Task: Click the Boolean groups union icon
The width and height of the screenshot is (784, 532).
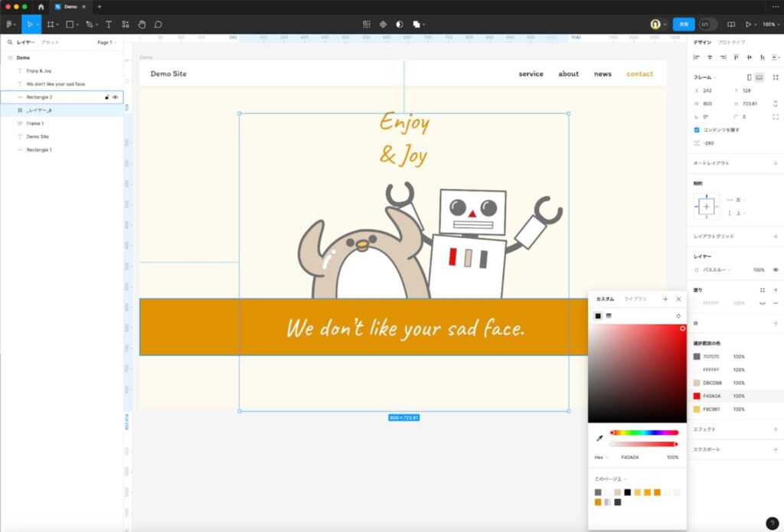Action: (x=416, y=24)
